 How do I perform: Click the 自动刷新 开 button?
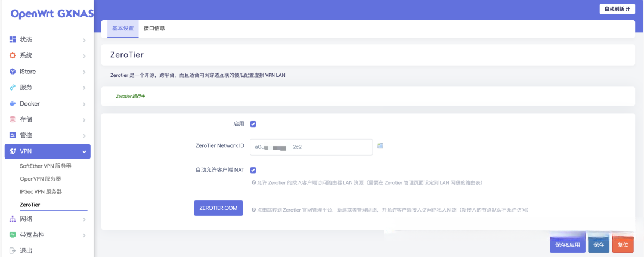(617, 8)
